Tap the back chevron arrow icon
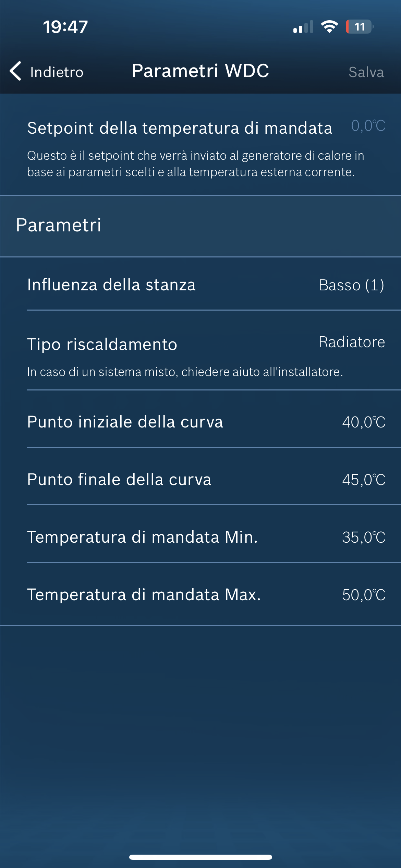Image resolution: width=401 pixels, height=868 pixels. pyautogui.click(x=16, y=71)
